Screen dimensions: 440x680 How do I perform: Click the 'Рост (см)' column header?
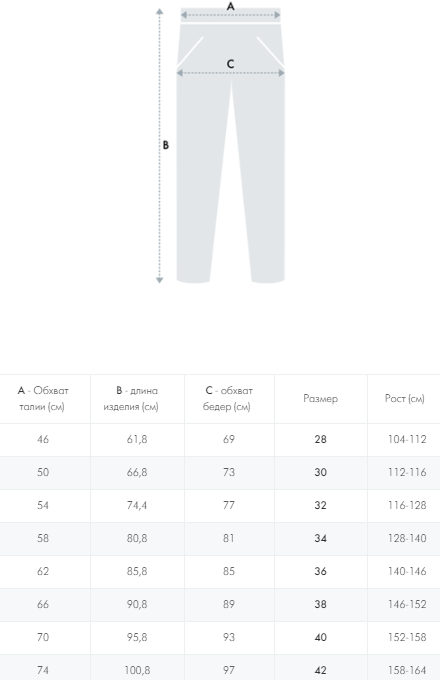[x=404, y=399]
